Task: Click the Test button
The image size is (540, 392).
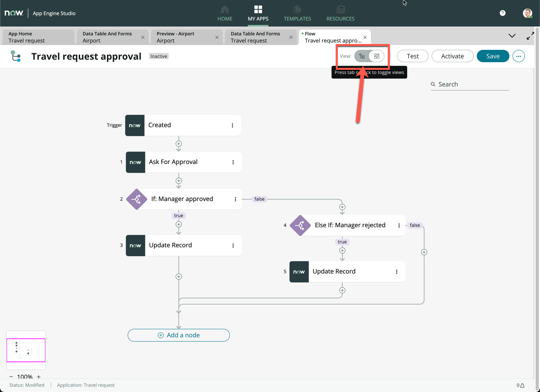Action: click(x=413, y=56)
